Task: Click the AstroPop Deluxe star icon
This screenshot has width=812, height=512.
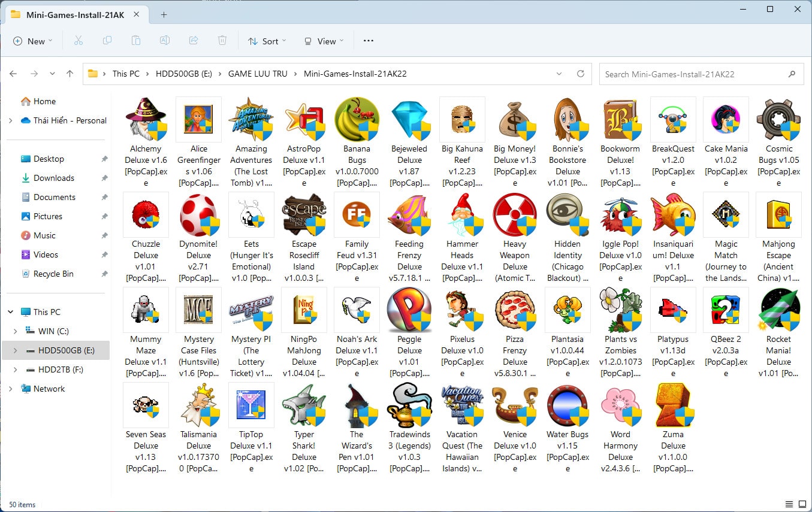Action: click(304, 119)
